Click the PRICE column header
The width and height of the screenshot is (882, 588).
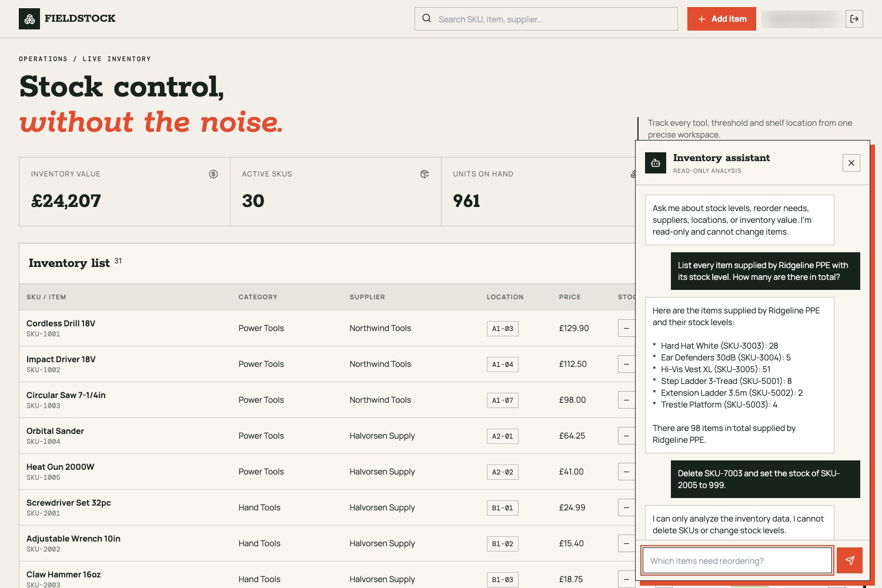point(570,297)
